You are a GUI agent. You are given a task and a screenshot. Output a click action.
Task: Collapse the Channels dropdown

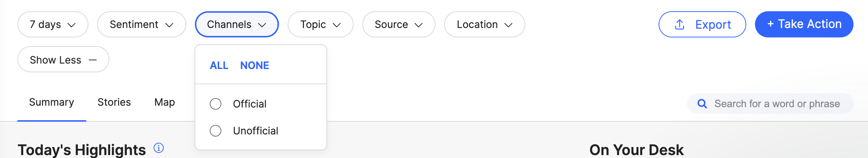[237, 24]
